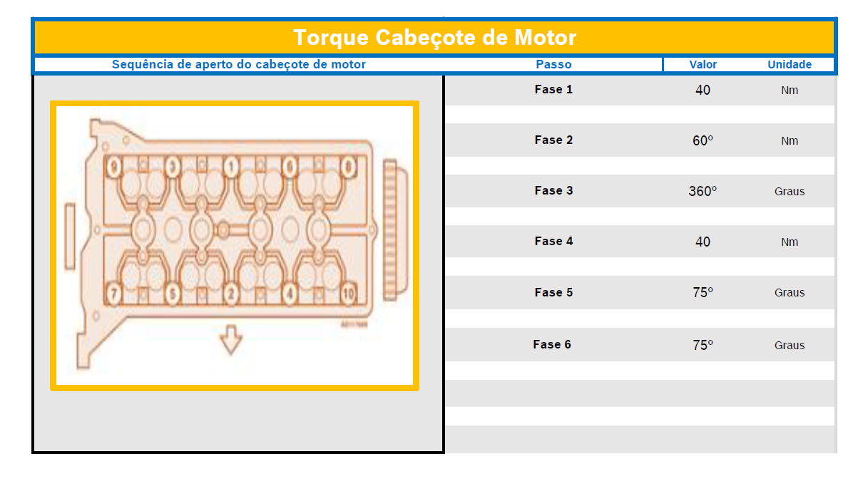Click bolt number 3 in tightening diagram
Screen dimensions: 868x491
pos(172,167)
